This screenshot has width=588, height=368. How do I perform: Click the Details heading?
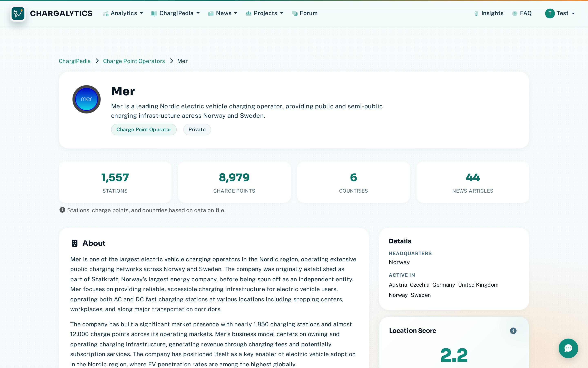pyautogui.click(x=400, y=241)
